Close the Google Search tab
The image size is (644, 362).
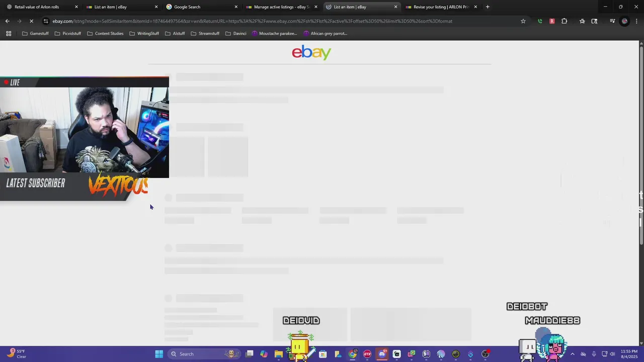pyautogui.click(x=236, y=7)
